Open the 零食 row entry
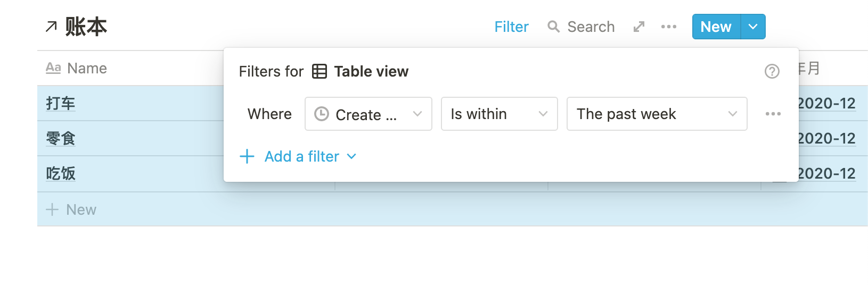 coord(61,138)
